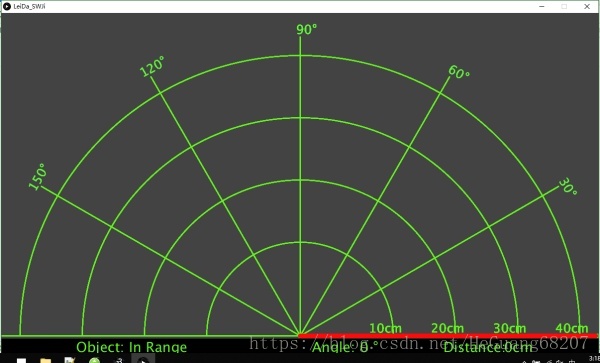Click the 40cm range label
The height and width of the screenshot is (363, 600).
[572, 328]
